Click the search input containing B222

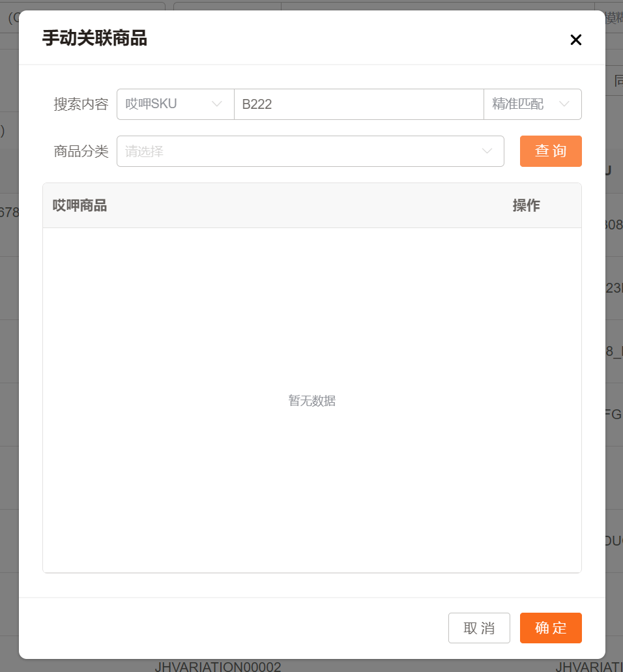tap(358, 104)
